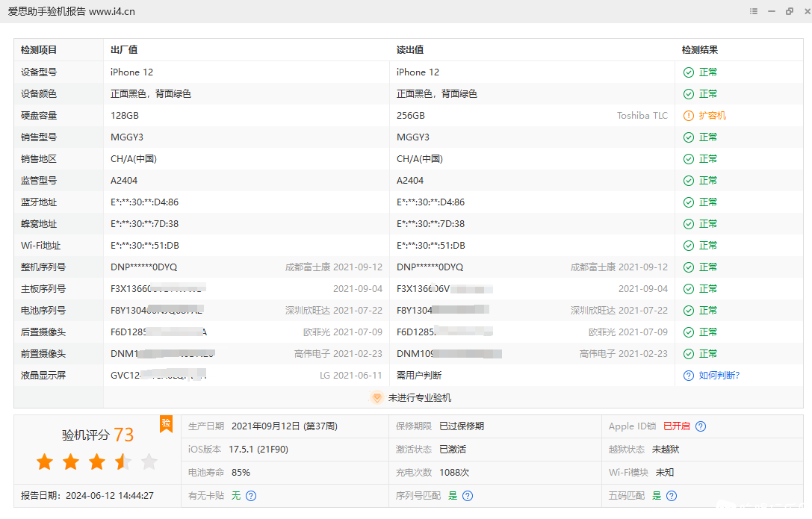Click the charge count 1088次
812x519 pixels.
(x=454, y=473)
